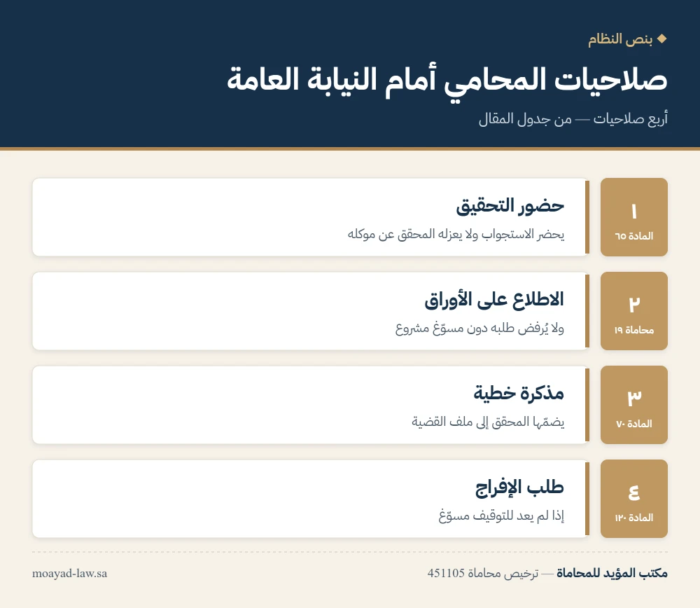Click the heading مذكرة خطية
This screenshot has height=608, width=700.
pyautogui.click(x=519, y=393)
